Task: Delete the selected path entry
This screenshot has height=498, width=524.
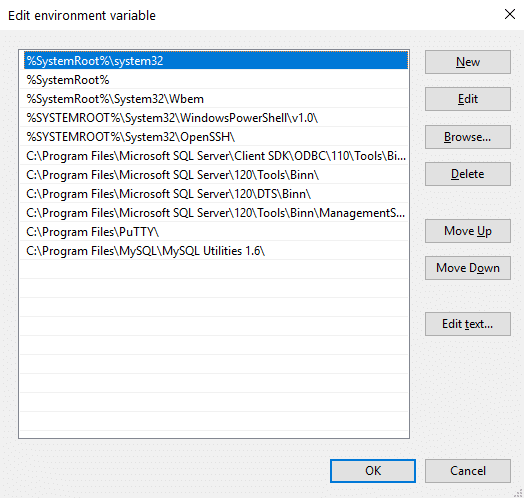Action: tap(468, 174)
